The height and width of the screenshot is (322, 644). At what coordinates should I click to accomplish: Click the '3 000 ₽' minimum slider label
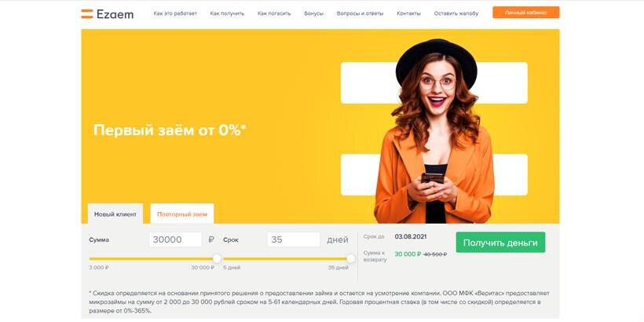click(99, 268)
